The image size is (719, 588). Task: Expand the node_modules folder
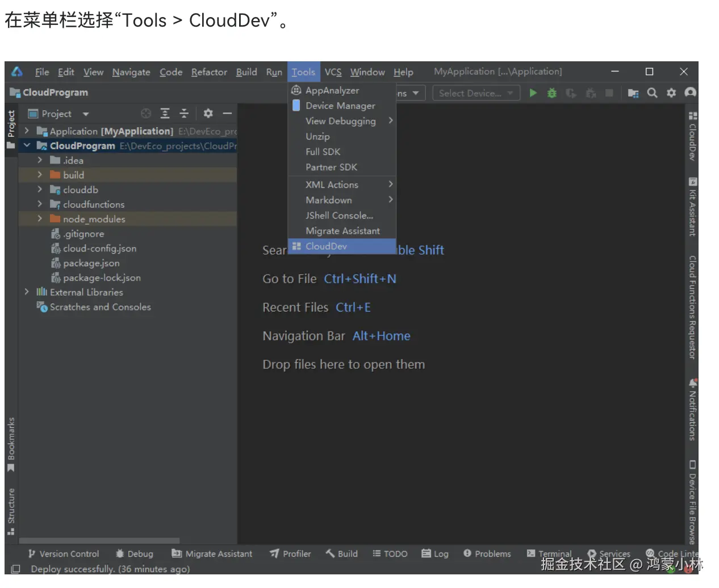click(x=40, y=219)
